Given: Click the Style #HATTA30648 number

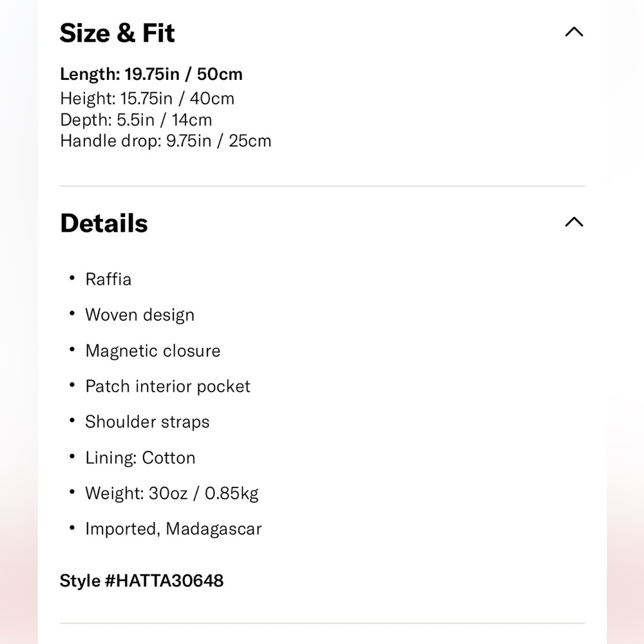Looking at the screenshot, I should tap(142, 581).
